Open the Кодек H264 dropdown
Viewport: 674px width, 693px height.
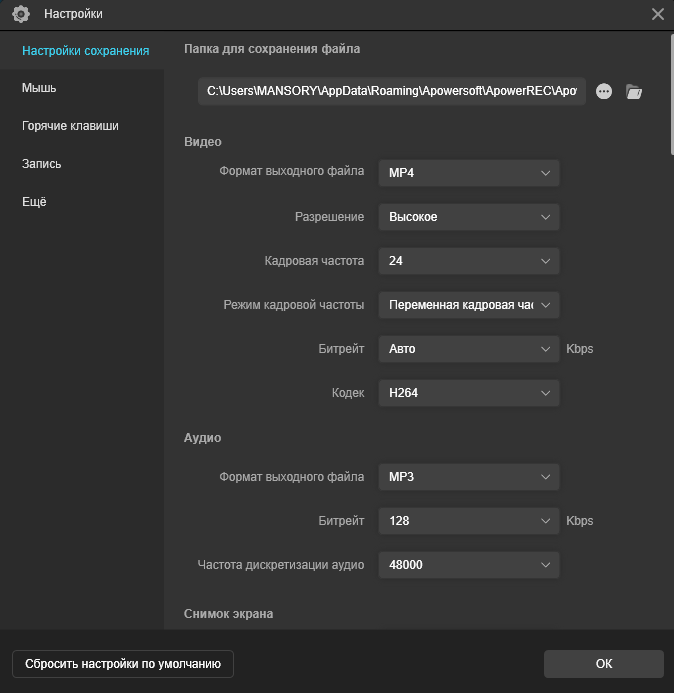(469, 393)
